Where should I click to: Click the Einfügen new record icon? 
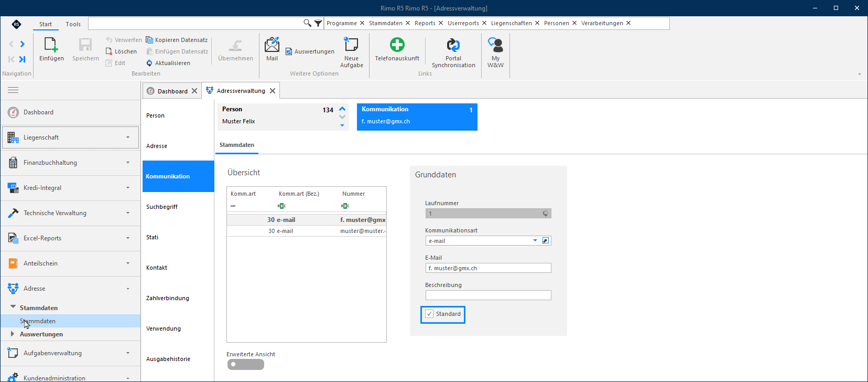click(51, 45)
